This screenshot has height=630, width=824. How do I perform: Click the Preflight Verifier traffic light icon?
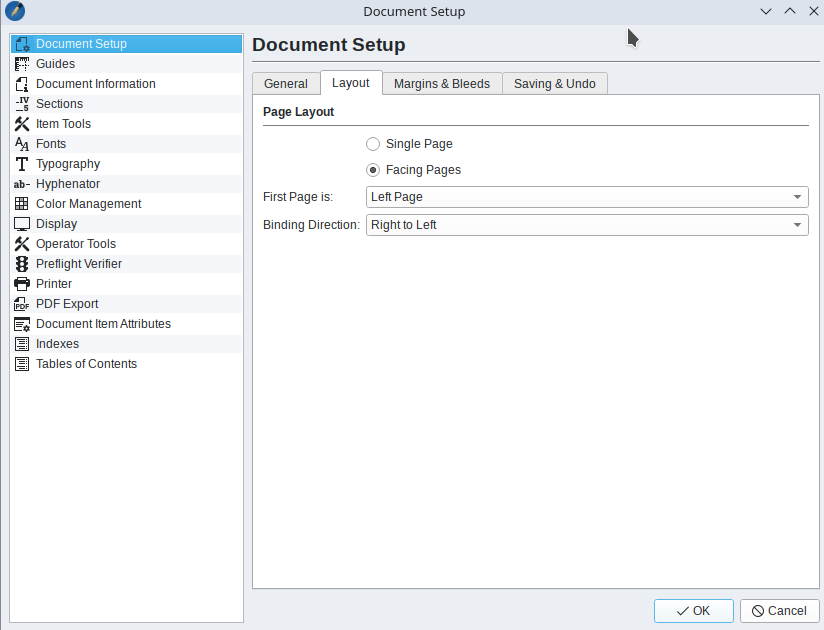pos(22,264)
